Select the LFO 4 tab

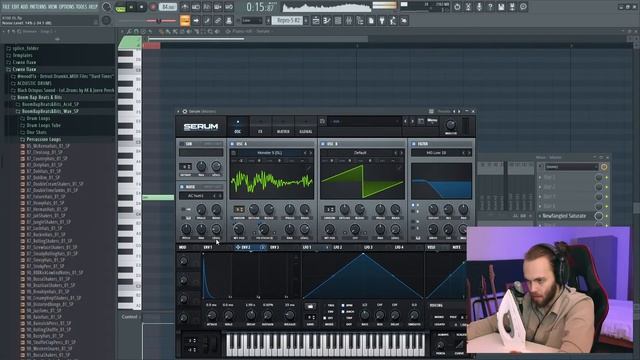point(399,247)
